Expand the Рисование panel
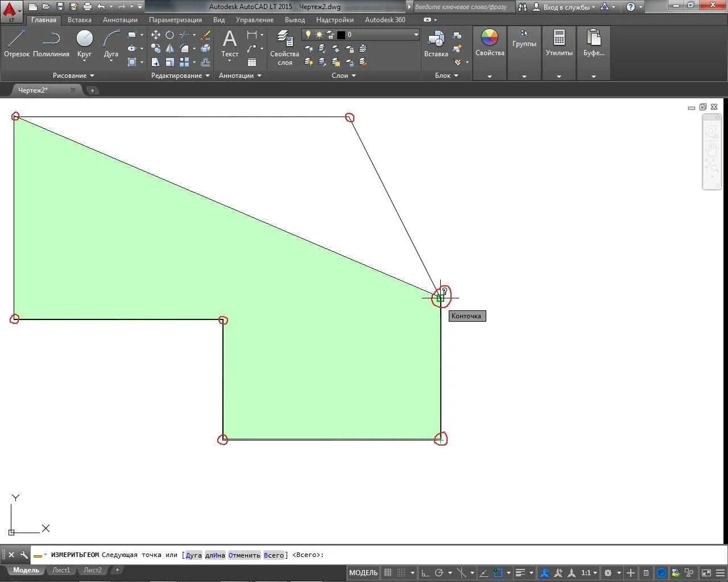 73,76
